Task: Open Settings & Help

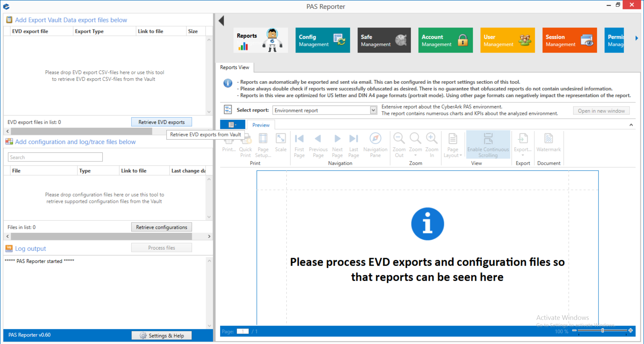Action: (x=162, y=336)
